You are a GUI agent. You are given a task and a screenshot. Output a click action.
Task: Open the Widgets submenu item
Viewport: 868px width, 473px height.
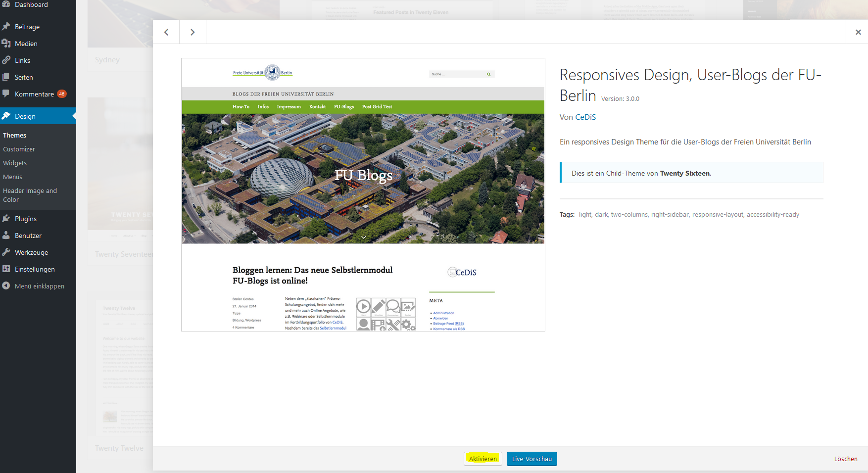(15, 163)
